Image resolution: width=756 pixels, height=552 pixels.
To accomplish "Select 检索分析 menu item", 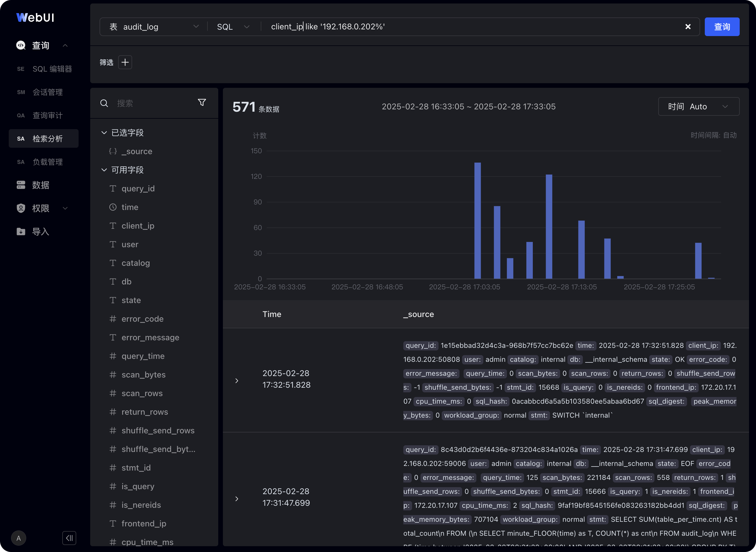I will click(43, 138).
